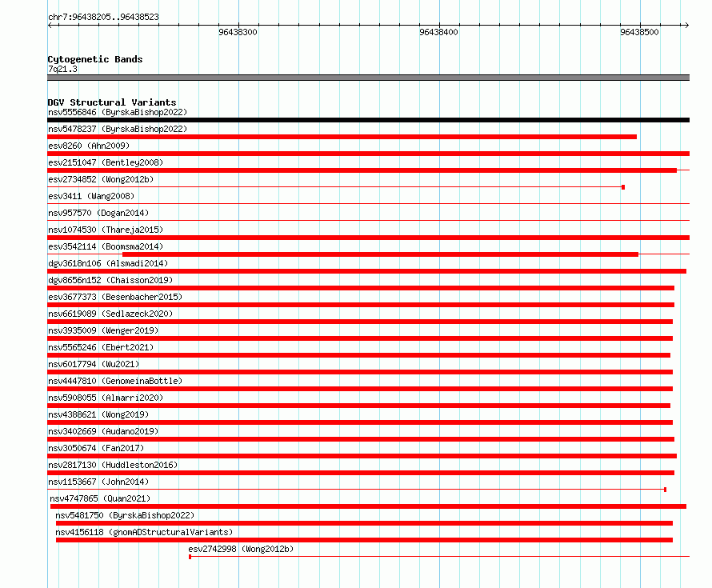Open variant dgv3618n106 (Alsmadi2014)

108,263
